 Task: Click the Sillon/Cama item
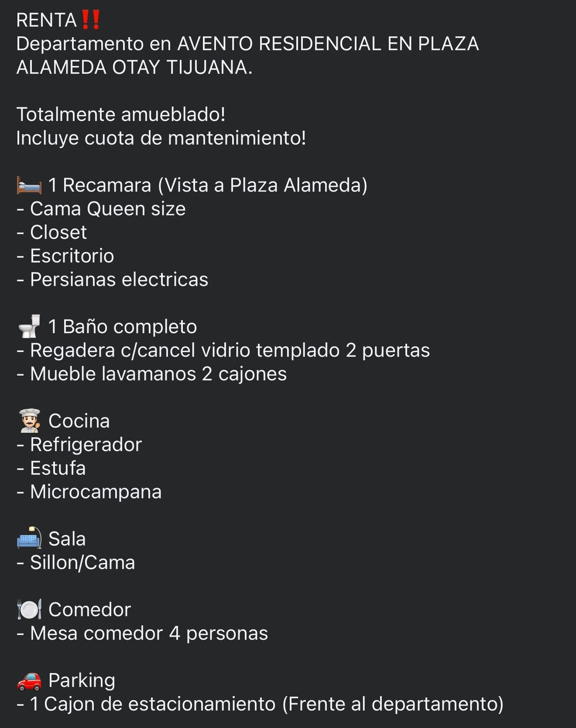(76, 562)
